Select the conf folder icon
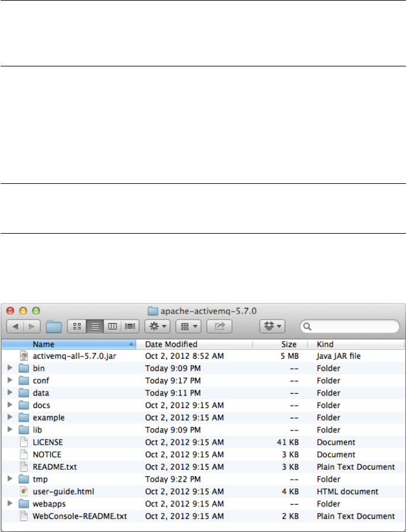 pos(24,381)
